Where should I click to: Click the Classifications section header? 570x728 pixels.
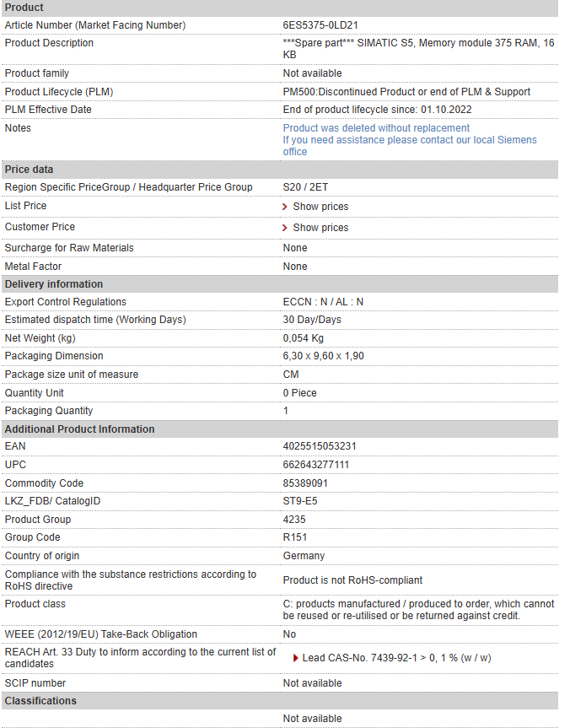[280, 701]
